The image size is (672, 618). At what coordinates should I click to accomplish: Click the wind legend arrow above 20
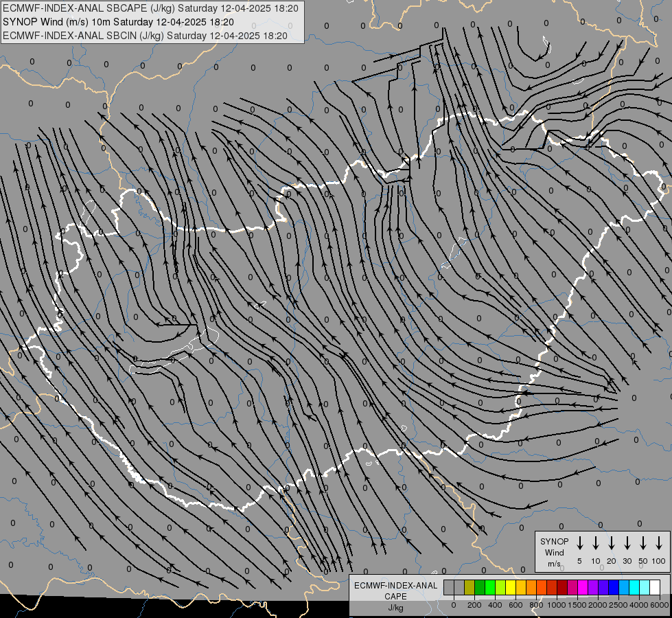click(612, 543)
